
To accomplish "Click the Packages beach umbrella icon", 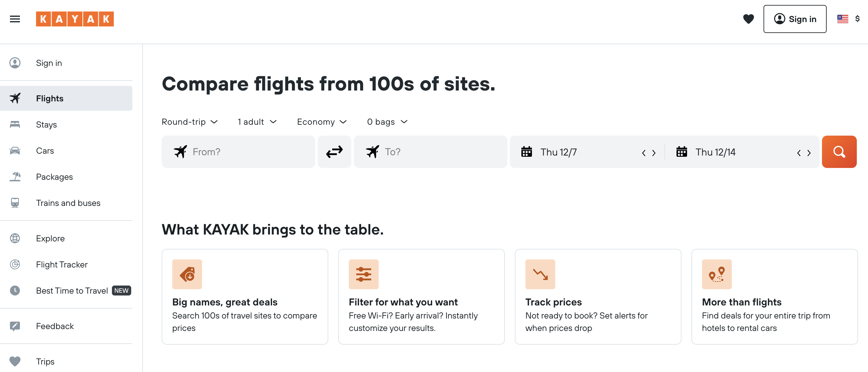I will click(x=15, y=176).
